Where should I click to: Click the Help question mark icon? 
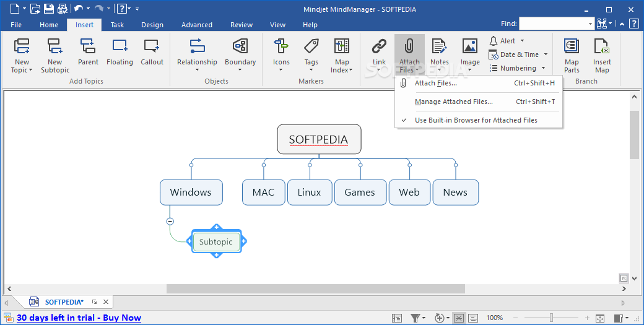121,8
